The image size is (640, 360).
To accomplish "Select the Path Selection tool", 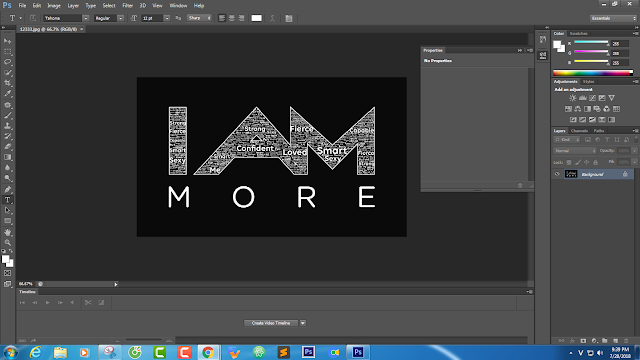I will [7, 211].
